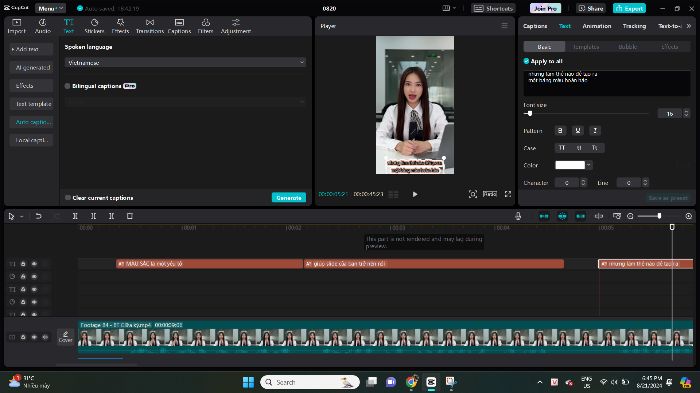The width and height of the screenshot is (700, 393).
Task: Open the selection tool mode dropdown arrow
Action: tap(21, 217)
